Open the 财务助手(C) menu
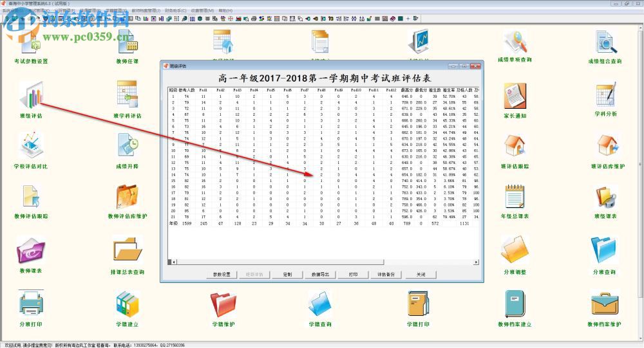Screen dimensions: 644x348 click(x=175, y=10)
